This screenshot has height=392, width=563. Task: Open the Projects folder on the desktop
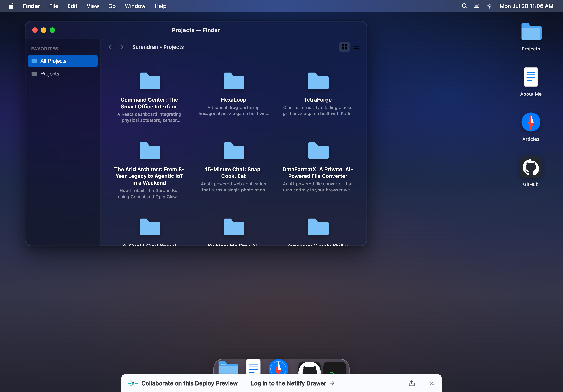click(531, 31)
